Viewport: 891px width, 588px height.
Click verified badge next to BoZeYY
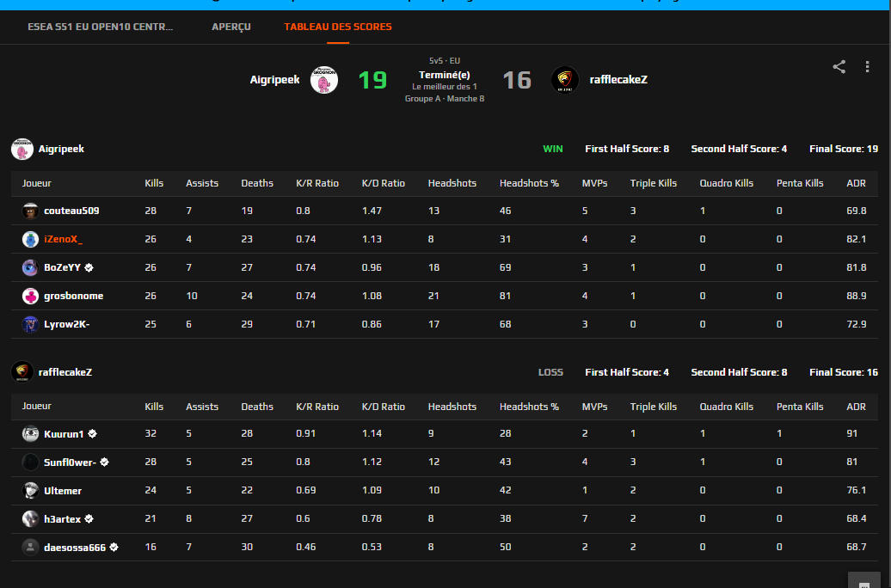click(89, 267)
